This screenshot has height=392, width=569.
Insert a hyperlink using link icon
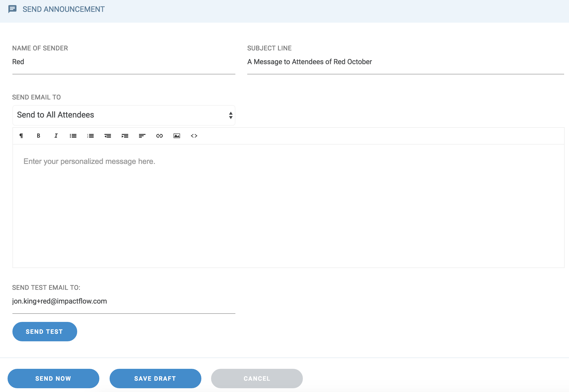click(x=160, y=136)
